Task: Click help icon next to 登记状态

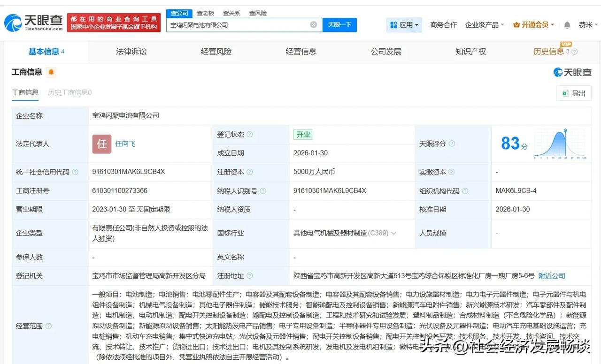Action: coord(250,135)
